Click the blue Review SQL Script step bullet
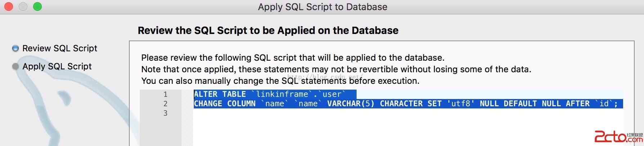The height and width of the screenshot is (146, 644). pyautogui.click(x=15, y=48)
